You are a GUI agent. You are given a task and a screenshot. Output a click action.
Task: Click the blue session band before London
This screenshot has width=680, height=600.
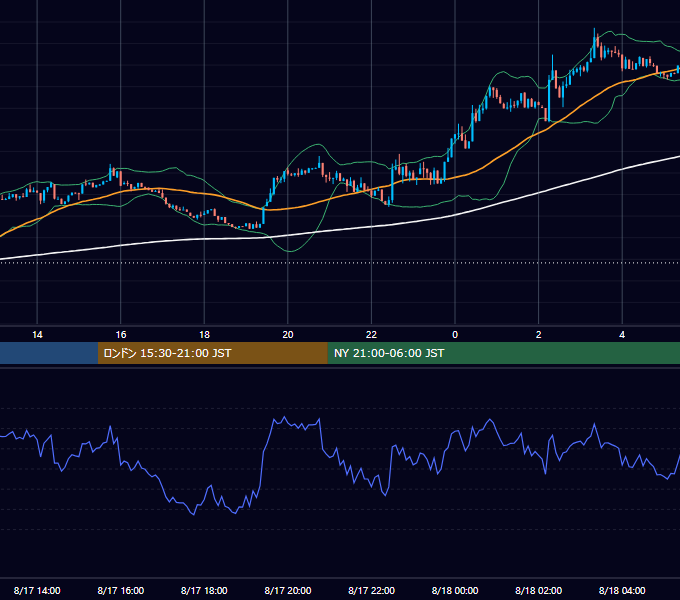click(x=49, y=353)
